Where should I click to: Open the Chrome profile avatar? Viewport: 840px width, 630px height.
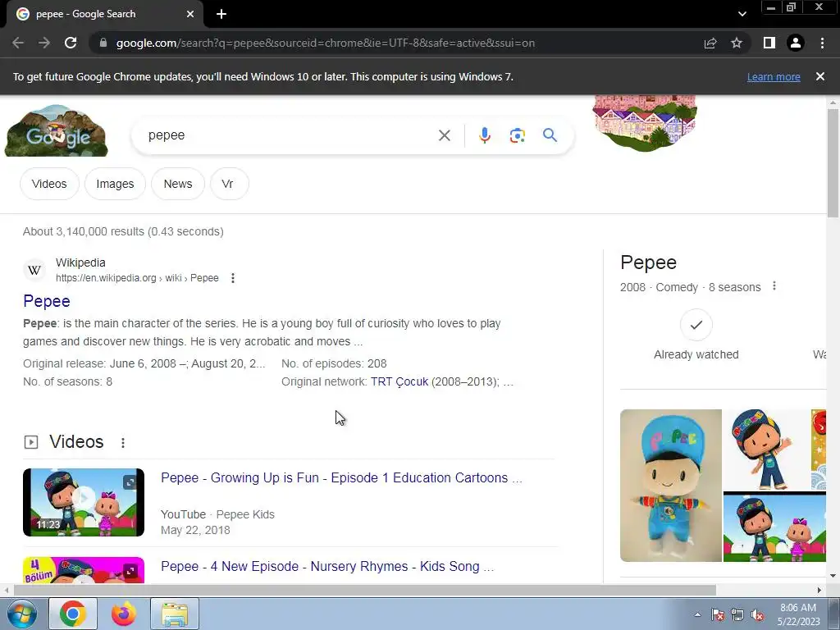click(796, 43)
